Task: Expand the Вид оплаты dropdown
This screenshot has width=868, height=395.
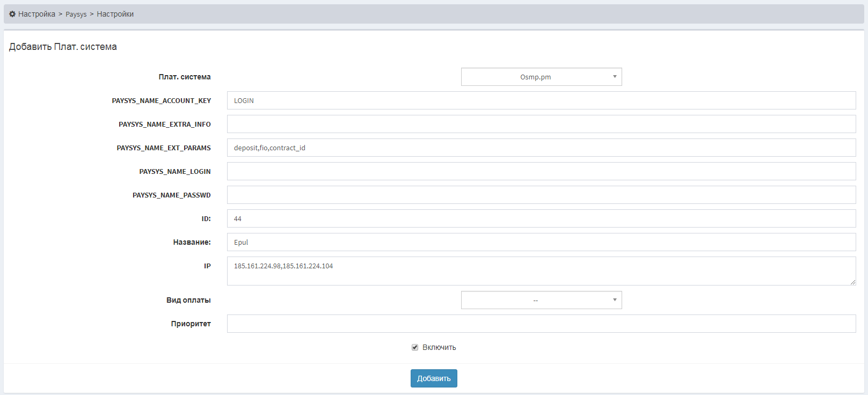Action: 535,300
